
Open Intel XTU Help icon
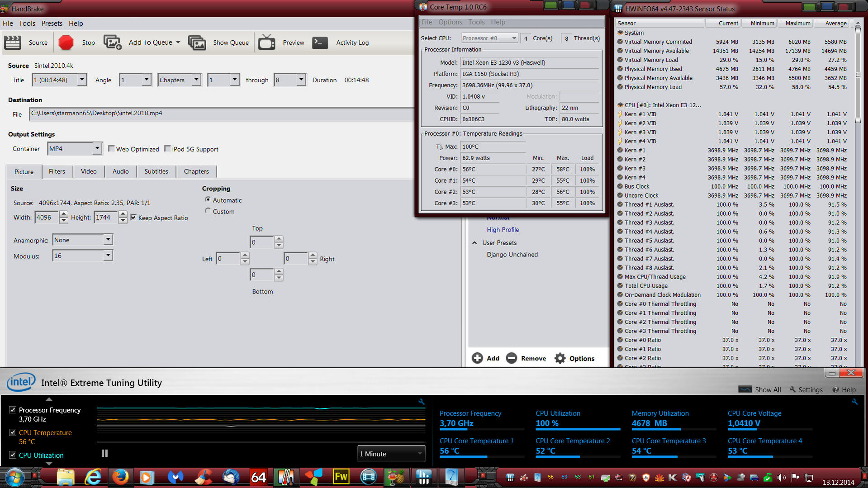coord(835,389)
